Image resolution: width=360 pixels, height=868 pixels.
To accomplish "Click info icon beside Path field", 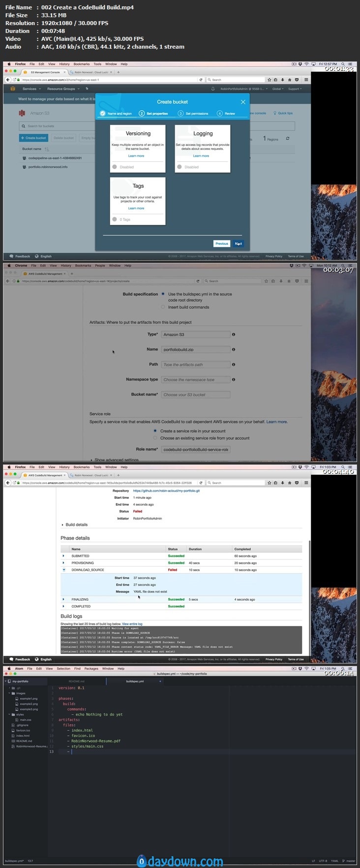I will pyautogui.click(x=234, y=364).
